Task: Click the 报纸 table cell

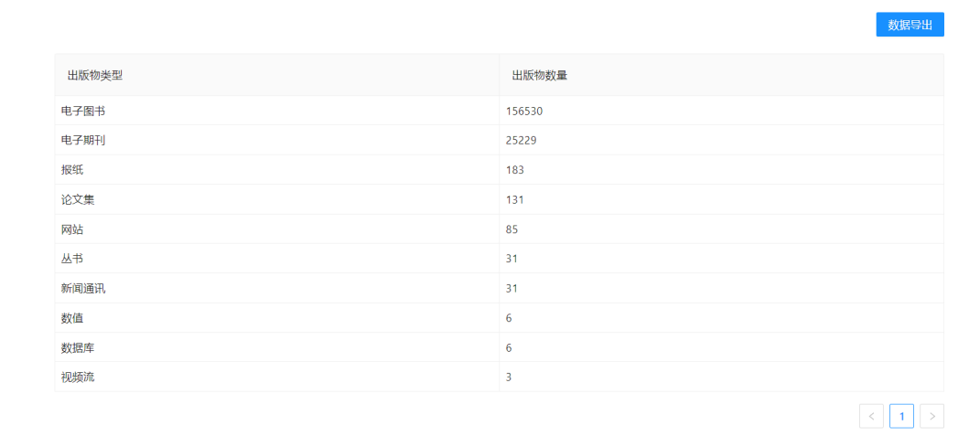Action: tap(72, 170)
